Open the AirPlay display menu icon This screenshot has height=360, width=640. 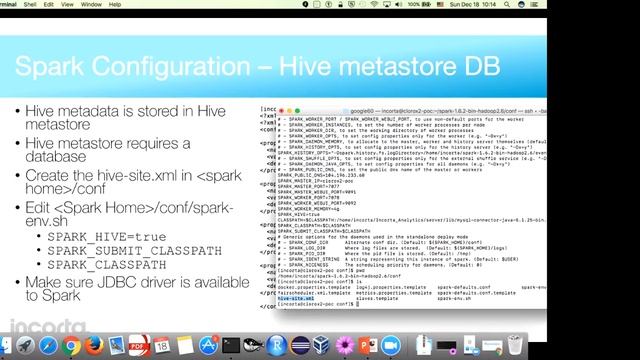pos(387,4)
